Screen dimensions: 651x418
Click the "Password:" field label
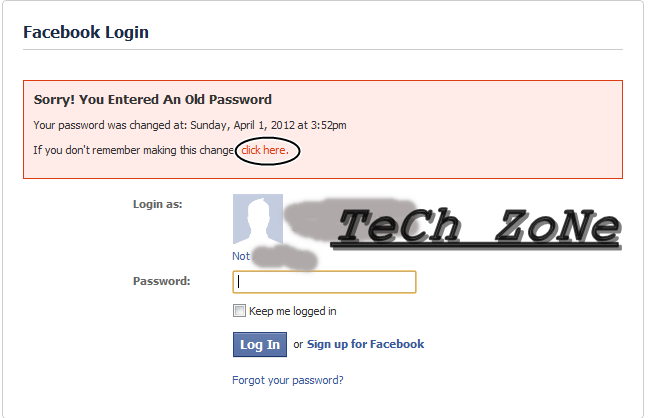[161, 281]
